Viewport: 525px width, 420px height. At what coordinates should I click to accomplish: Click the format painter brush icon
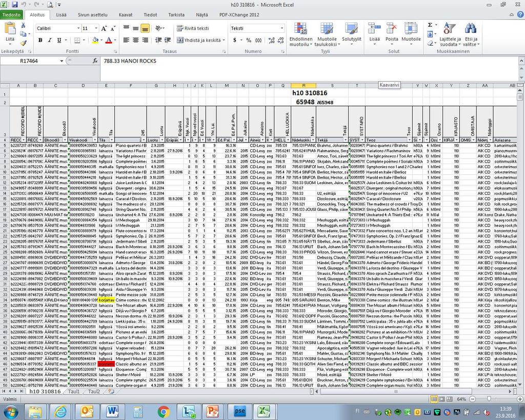tap(23, 43)
